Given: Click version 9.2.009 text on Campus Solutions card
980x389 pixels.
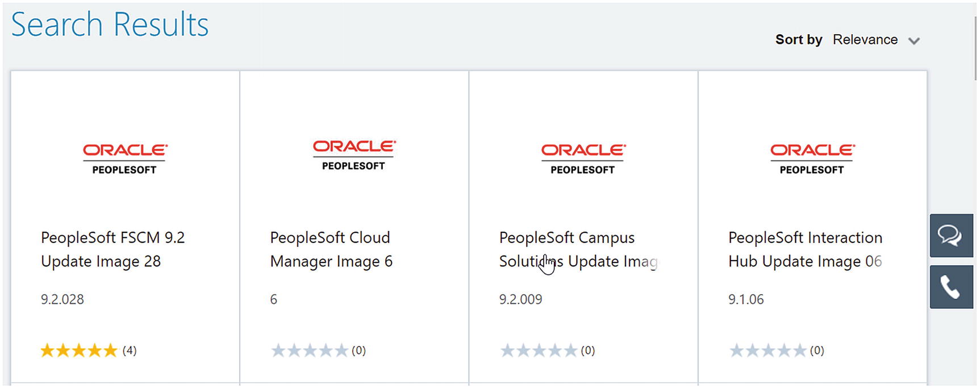Looking at the screenshot, I should coord(520,299).
